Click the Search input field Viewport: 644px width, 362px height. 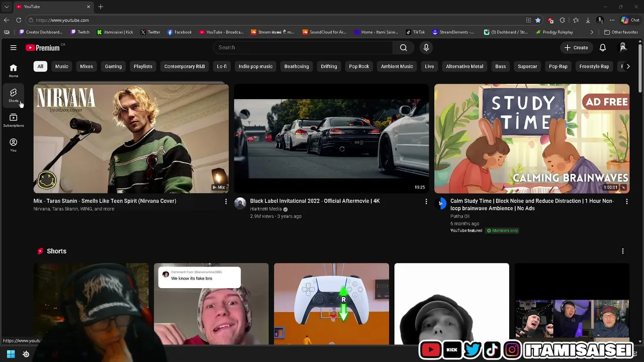click(303, 47)
